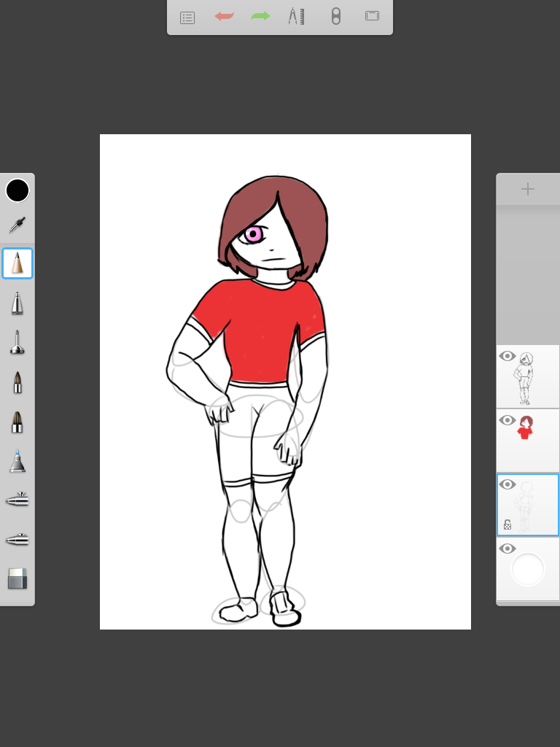
Task: Add a new layer with plus button
Action: coord(528,190)
